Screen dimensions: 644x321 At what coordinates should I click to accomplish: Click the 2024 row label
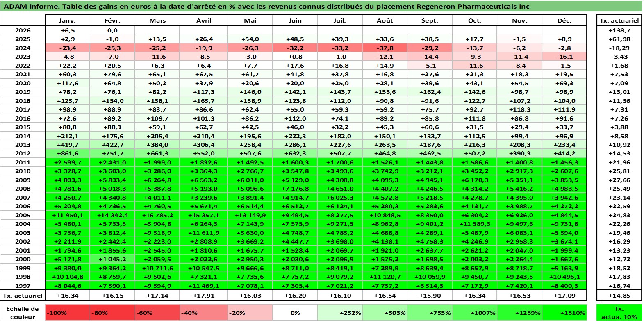pos(23,48)
